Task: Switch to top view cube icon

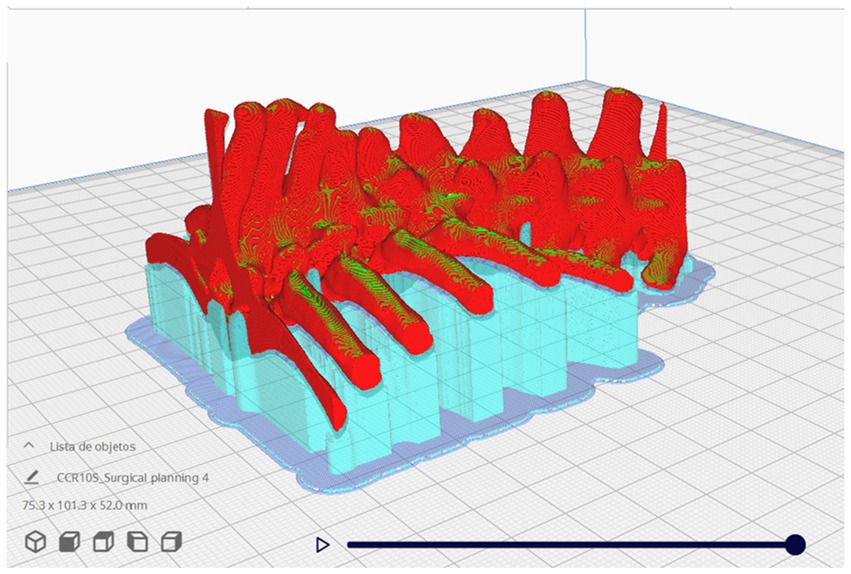Action: (104, 541)
